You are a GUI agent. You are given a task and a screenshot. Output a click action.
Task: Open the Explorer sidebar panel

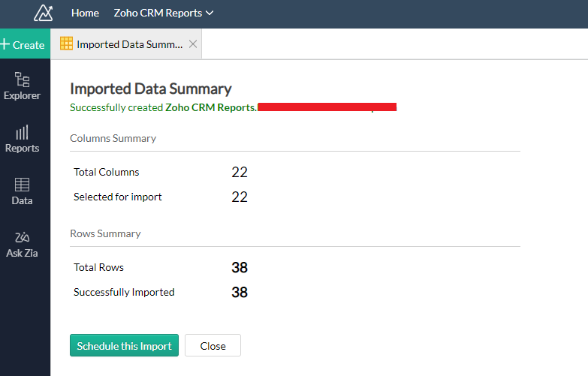click(22, 86)
